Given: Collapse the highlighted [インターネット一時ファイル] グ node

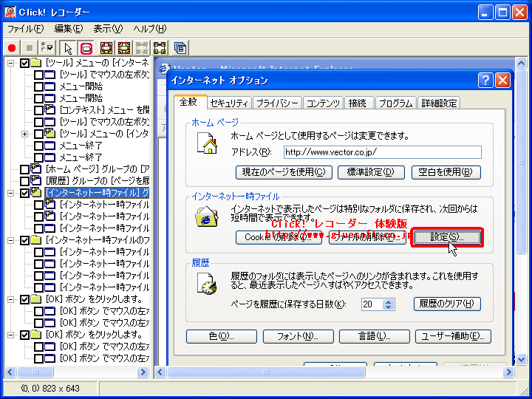Looking at the screenshot, I should [11, 193].
